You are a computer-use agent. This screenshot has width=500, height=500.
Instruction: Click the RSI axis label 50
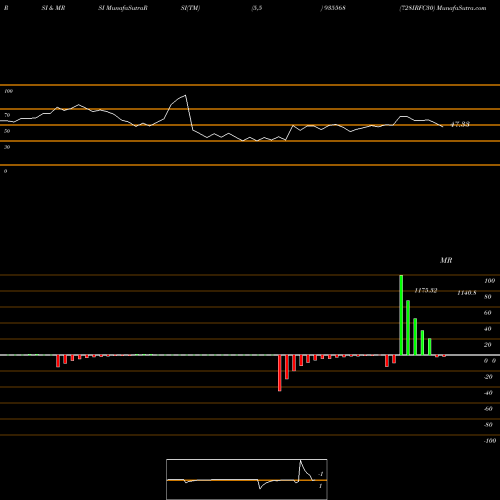(x=7, y=131)
